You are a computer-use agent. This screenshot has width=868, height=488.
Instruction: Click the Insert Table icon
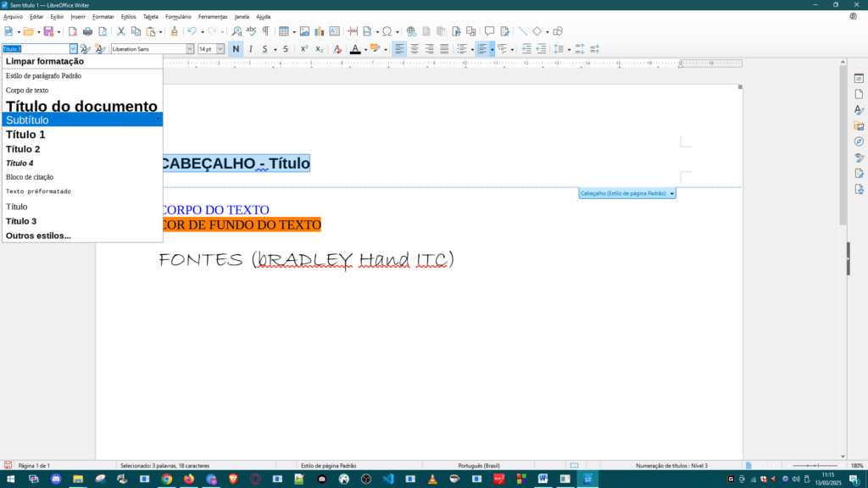(x=284, y=31)
